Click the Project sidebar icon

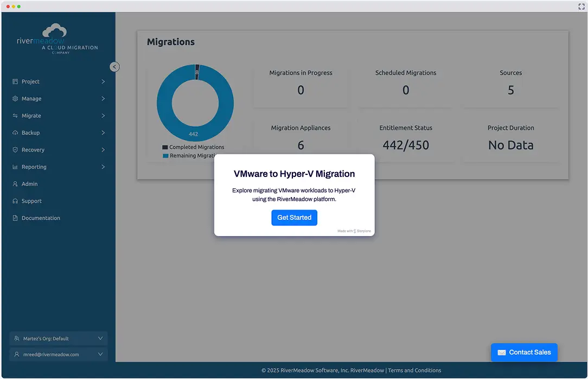click(x=15, y=81)
